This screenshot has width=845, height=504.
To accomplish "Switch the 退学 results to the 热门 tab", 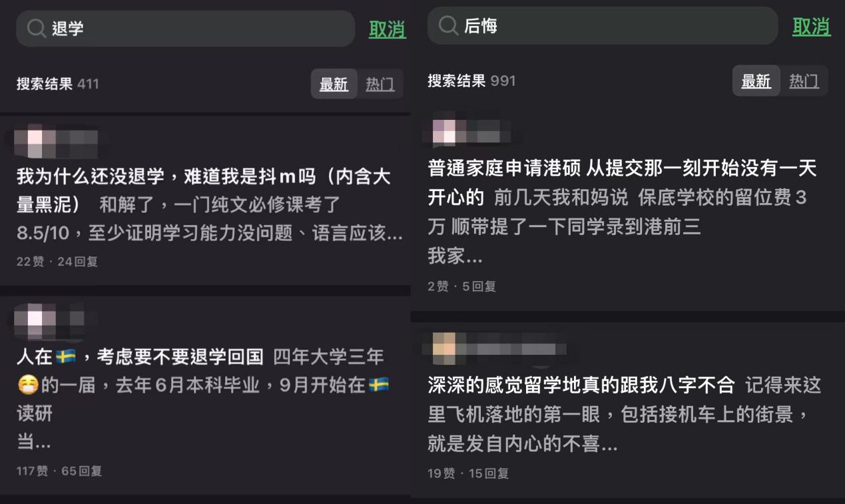I will pyautogui.click(x=380, y=84).
